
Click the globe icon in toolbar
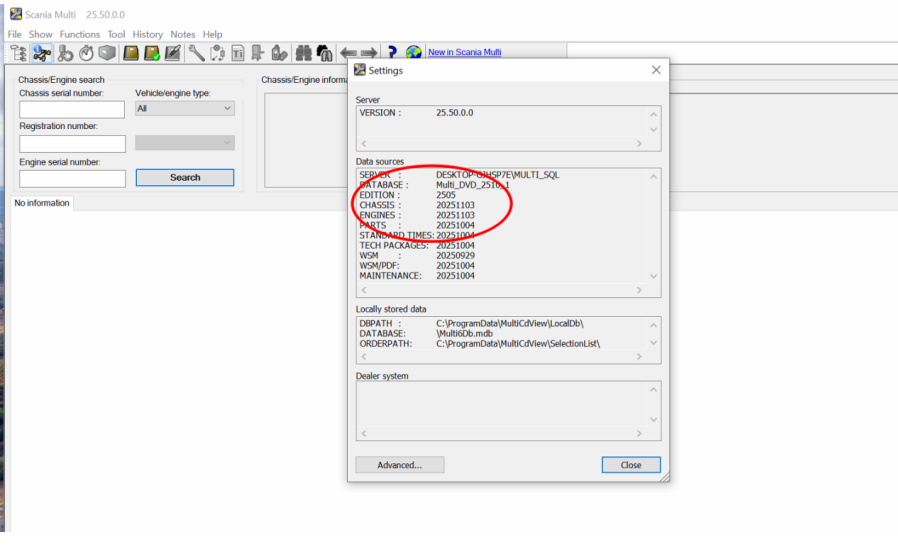tap(413, 53)
